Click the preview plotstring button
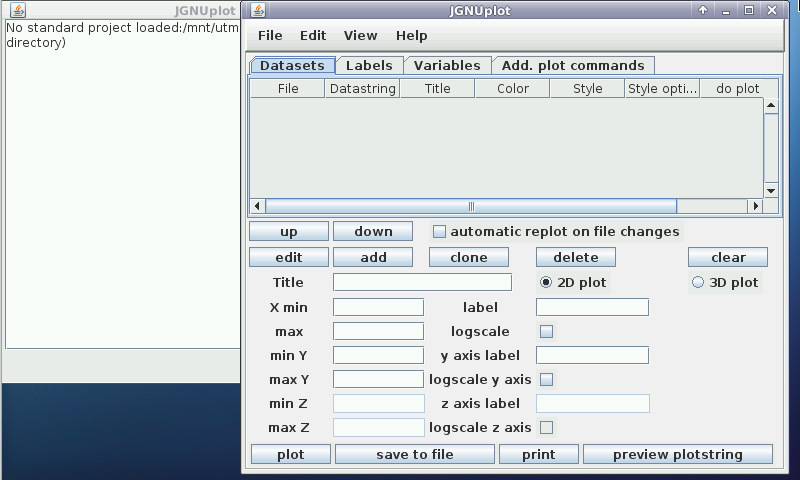The width and height of the screenshot is (800, 480). pyautogui.click(x=678, y=454)
